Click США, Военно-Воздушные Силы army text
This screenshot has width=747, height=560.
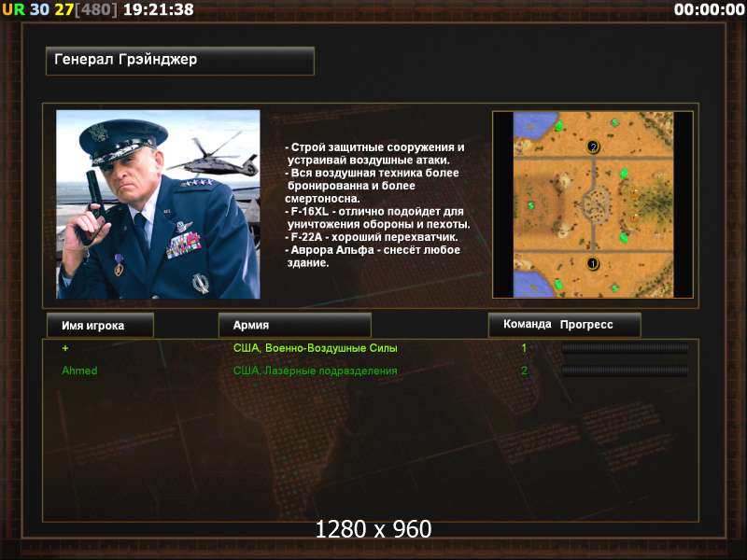click(x=315, y=348)
